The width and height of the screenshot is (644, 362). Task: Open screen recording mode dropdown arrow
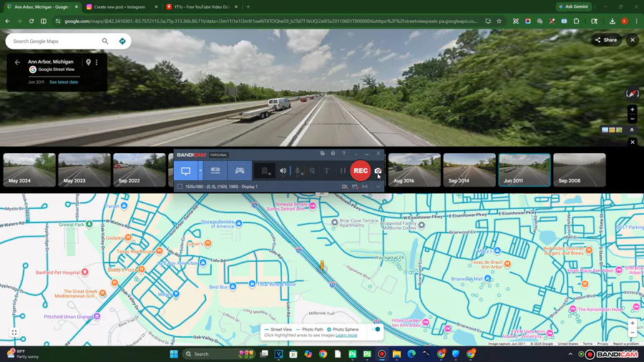(x=200, y=171)
